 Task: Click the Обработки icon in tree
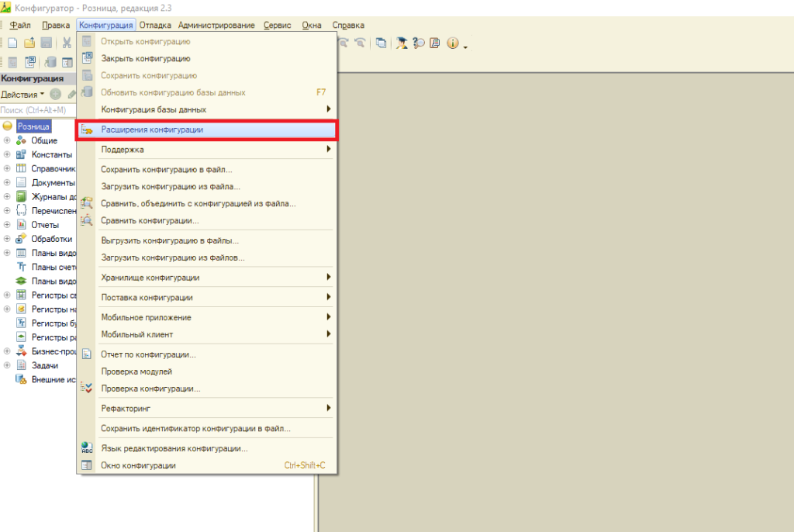click(22, 239)
